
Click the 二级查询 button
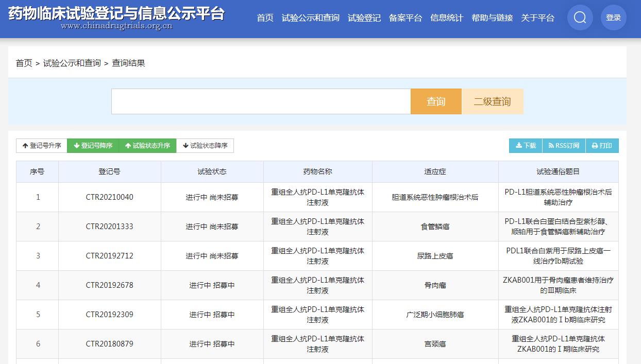(x=492, y=101)
